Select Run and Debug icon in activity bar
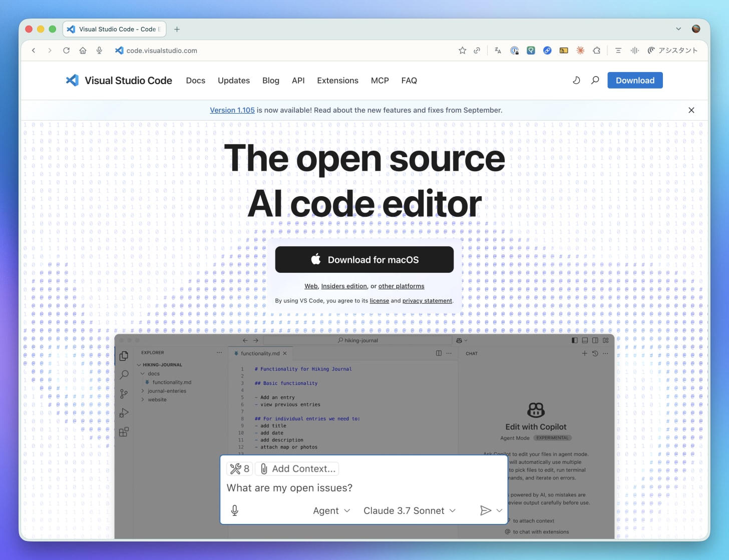 click(x=124, y=413)
